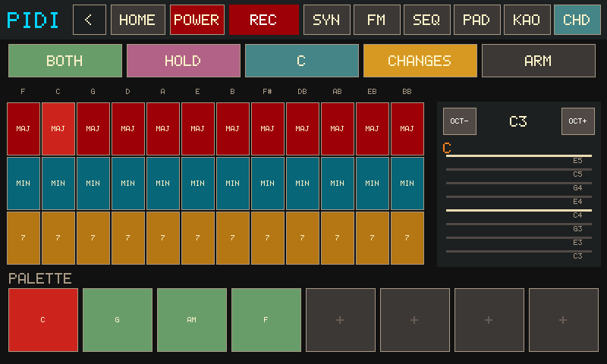Toggle the ARM button
Image resolution: width=607 pixels, height=364 pixels.
pyautogui.click(x=539, y=61)
